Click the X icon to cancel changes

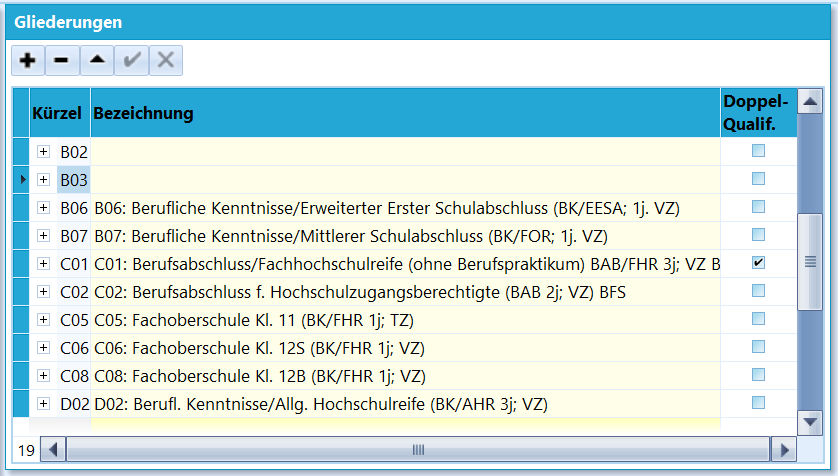[x=166, y=60]
